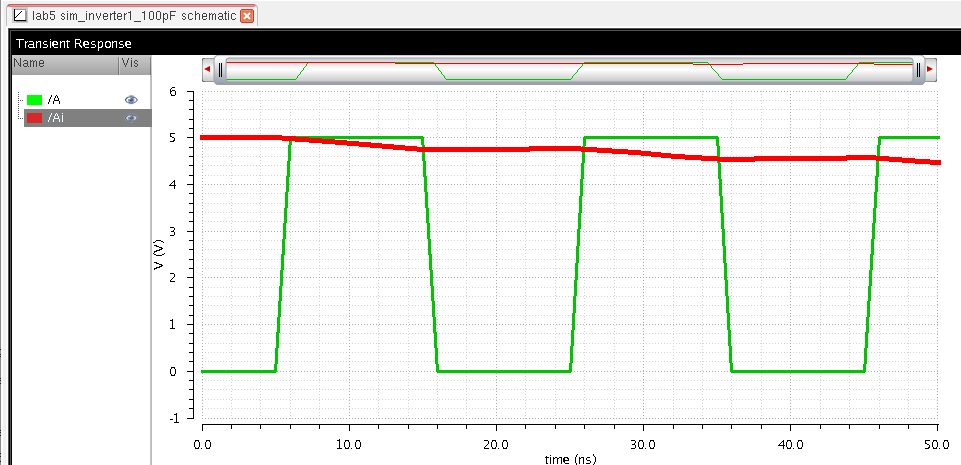
Task: Click the Vis column header
Action: pos(134,63)
